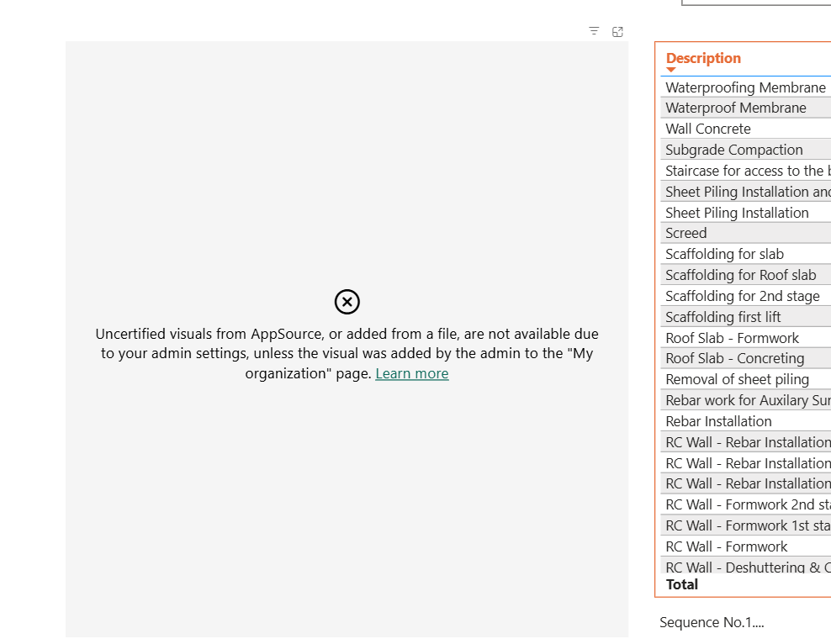The height and width of the screenshot is (644, 831).
Task: Click the uncertified visuals error message text
Action: pyautogui.click(x=347, y=353)
